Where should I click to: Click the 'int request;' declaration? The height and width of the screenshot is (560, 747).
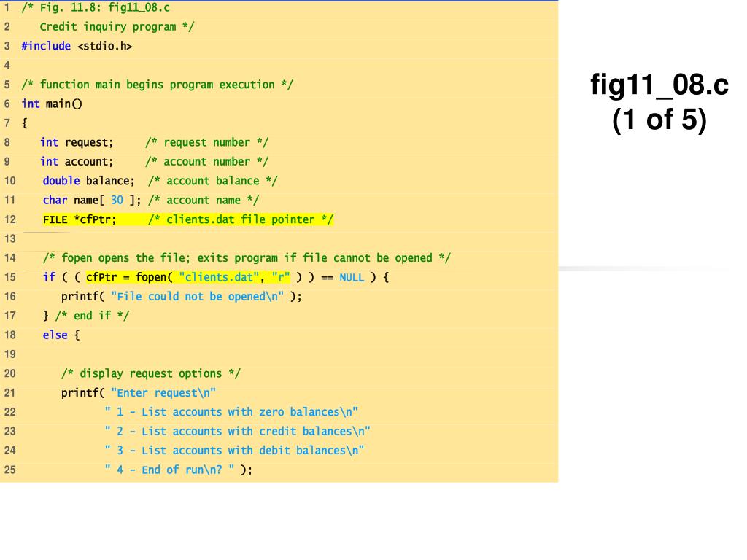coord(77,142)
